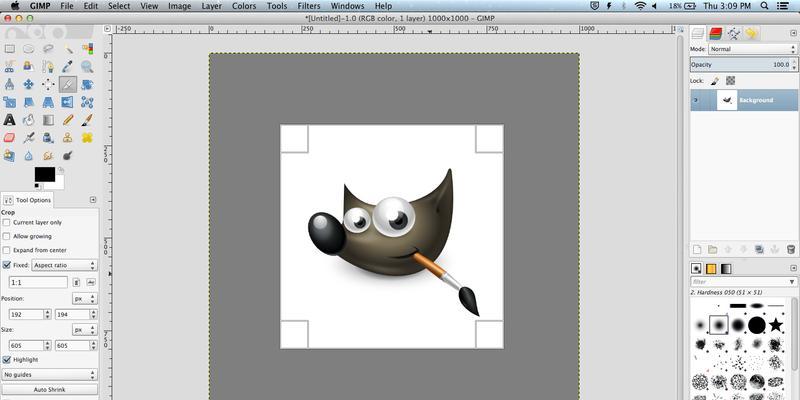Open the Brushes dock configuration menu arrow
This screenshot has height=400, width=800.
click(x=792, y=268)
